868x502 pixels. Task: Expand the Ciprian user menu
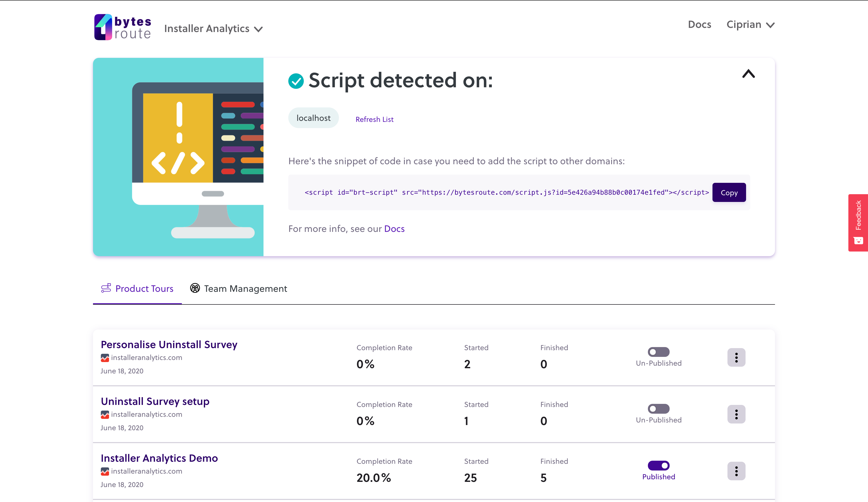click(750, 25)
